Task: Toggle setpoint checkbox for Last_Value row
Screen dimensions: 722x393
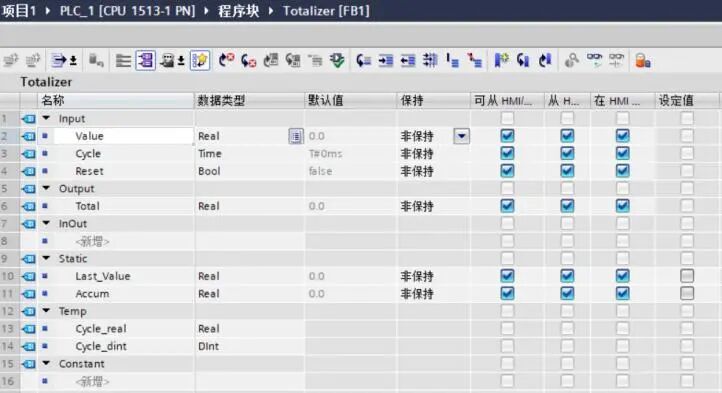Action: pos(687,276)
